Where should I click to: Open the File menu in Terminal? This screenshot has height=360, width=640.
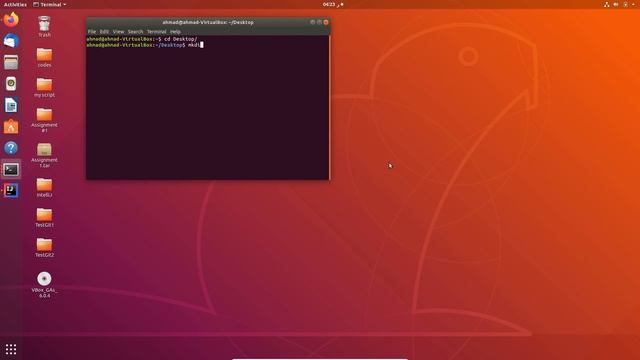(92, 31)
